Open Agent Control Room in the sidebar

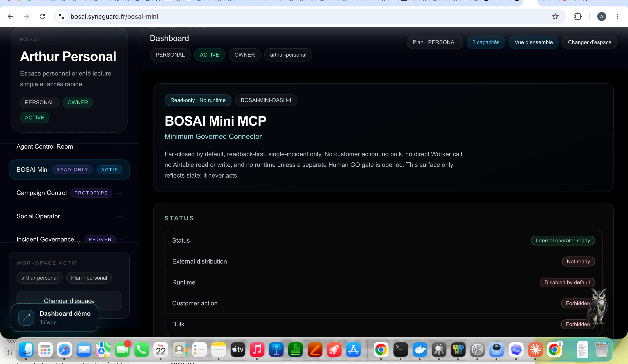pos(69,147)
